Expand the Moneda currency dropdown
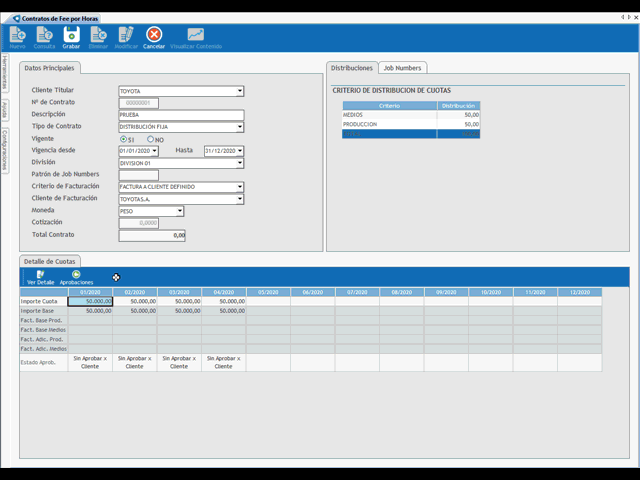 tap(180, 211)
